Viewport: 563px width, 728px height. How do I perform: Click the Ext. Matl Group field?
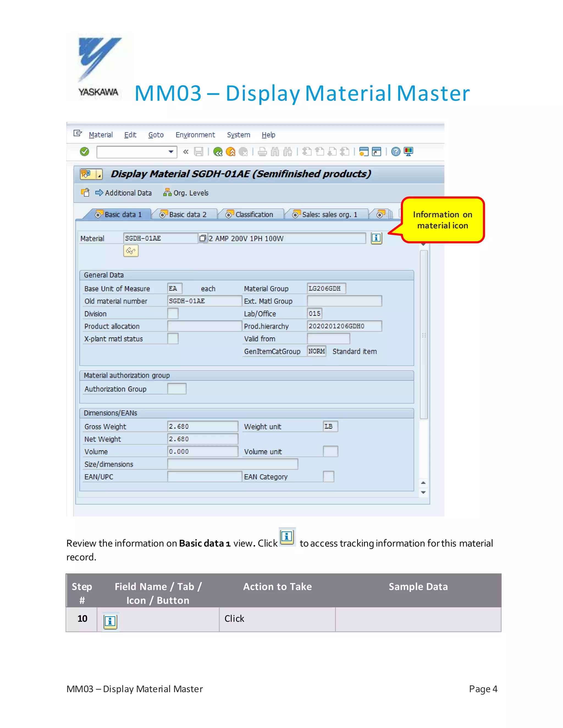[344, 301]
